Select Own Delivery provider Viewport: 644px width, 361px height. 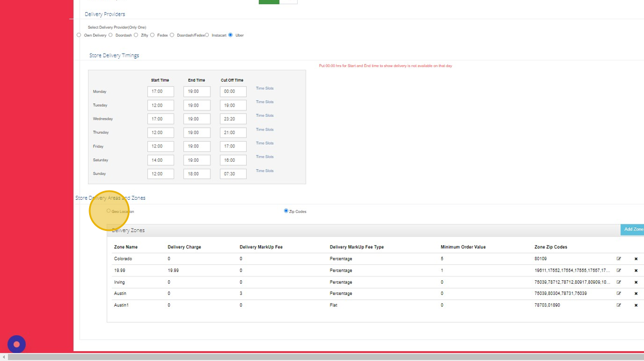pos(79,35)
